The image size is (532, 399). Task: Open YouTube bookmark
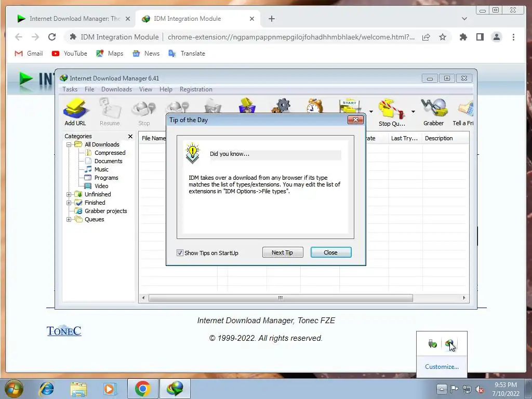click(x=70, y=54)
